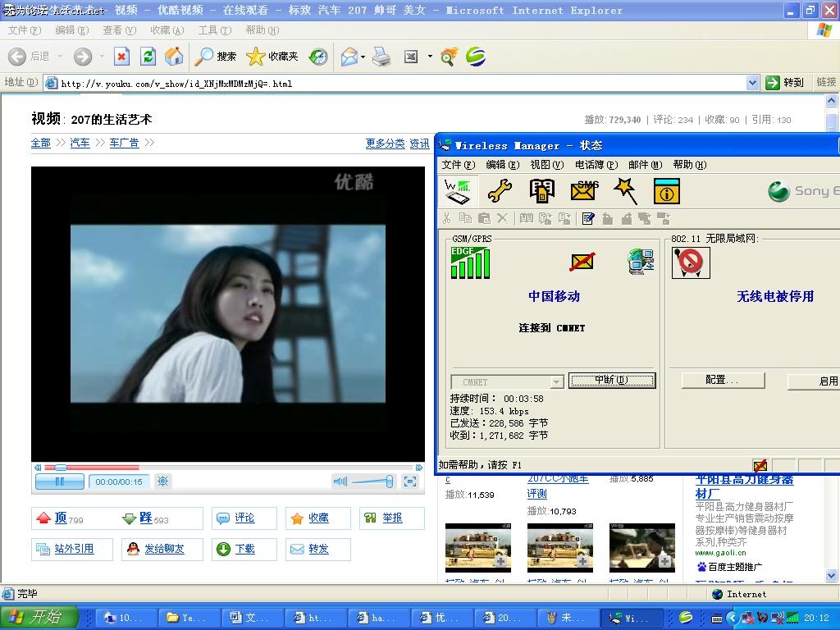Viewport: 840px width, 630px height.
Task: Click the 踩 downvote button
Action: [x=145, y=518]
